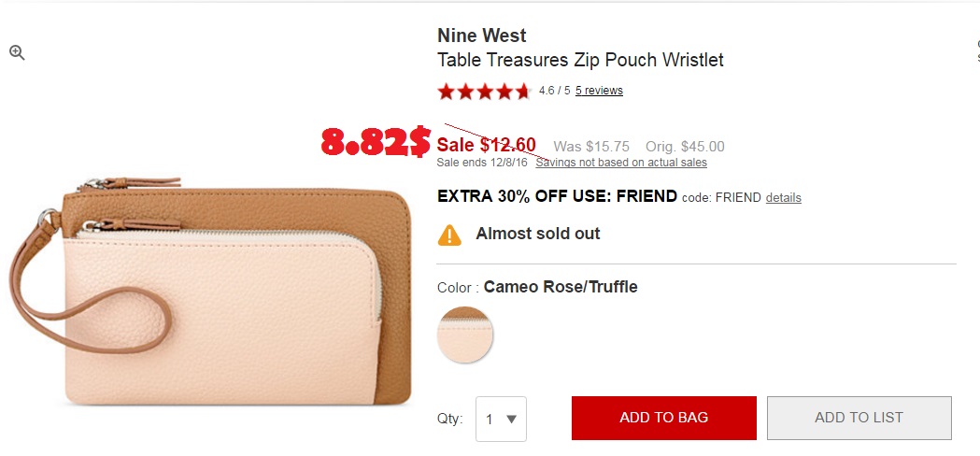Click the magnifier zoom icon over product image

(17, 53)
